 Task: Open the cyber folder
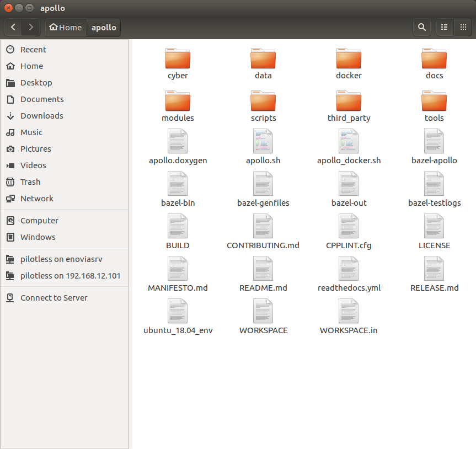pyautogui.click(x=178, y=63)
